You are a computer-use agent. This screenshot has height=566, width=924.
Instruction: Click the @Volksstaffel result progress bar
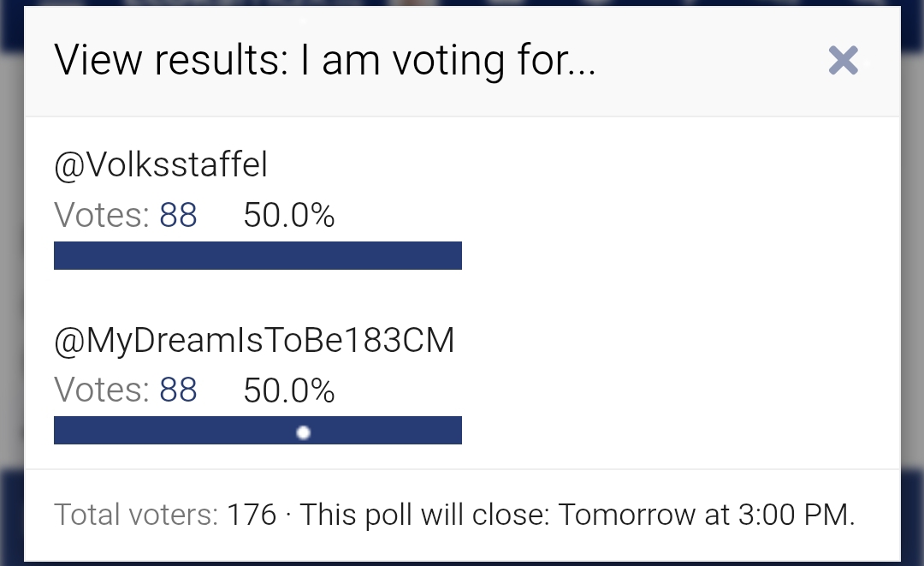click(x=258, y=255)
